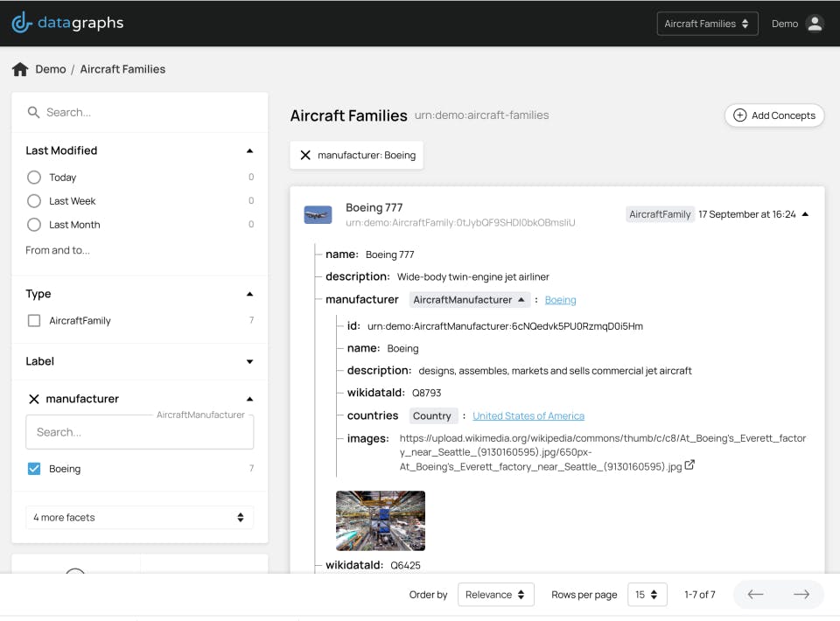The width and height of the screenshot is (840, 621).
Task: Open the United States of America link
Action: (x=528, y=416)
